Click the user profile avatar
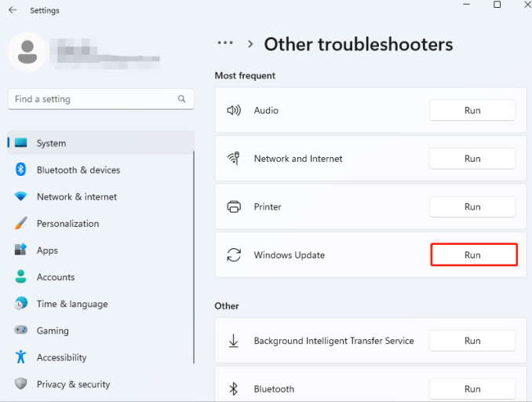The width and height of the screenshot is (532, 402). tap(27, 52)
